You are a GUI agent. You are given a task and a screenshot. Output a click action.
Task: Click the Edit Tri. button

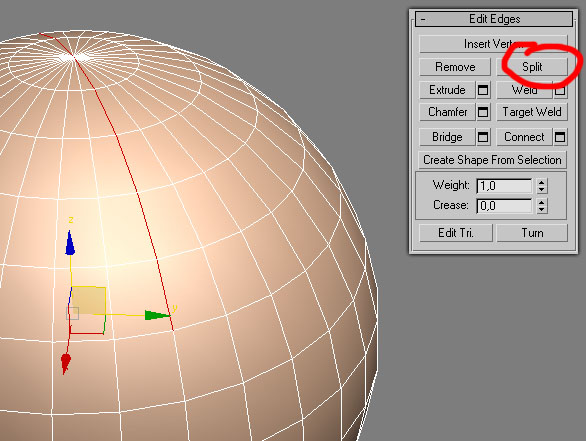click(456, 233)
